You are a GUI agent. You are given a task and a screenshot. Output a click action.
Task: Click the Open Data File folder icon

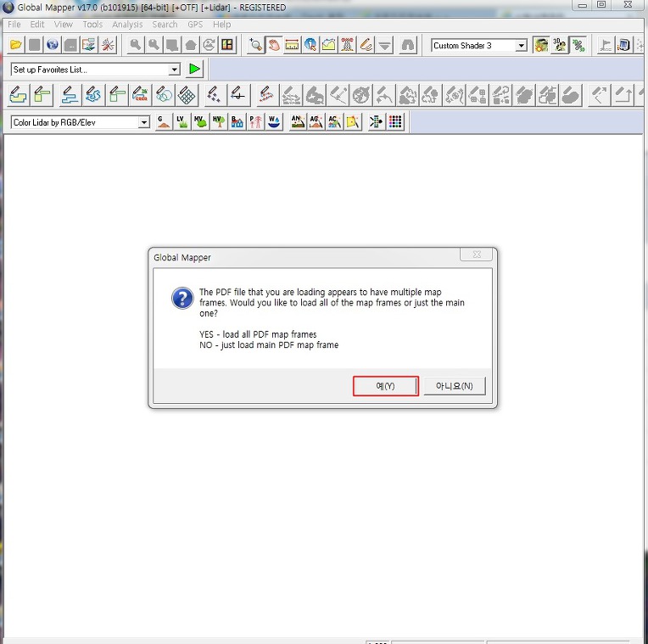(16, 45)
